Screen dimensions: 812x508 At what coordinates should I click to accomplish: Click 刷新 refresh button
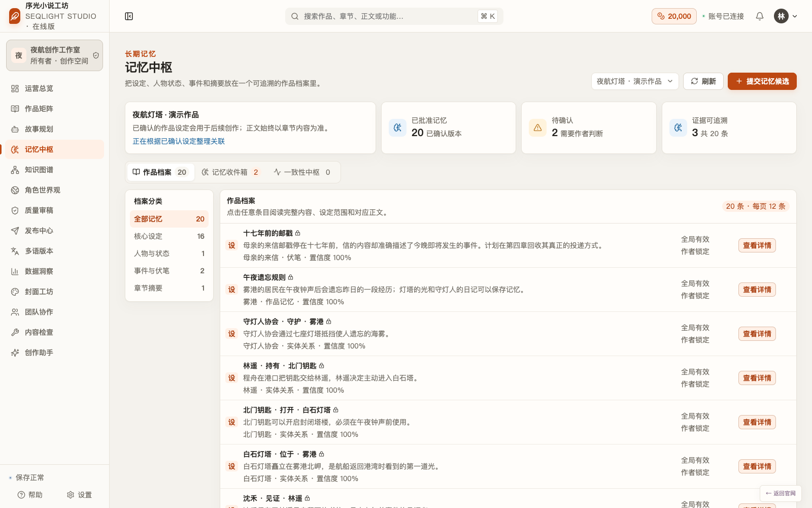pos(703,81)
